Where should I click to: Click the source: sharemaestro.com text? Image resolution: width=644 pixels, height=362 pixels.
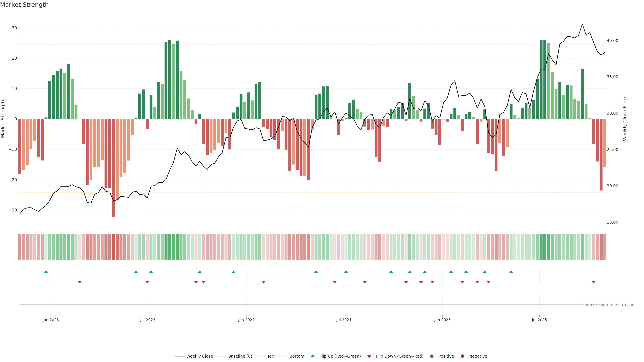click(x=609, y=305)
